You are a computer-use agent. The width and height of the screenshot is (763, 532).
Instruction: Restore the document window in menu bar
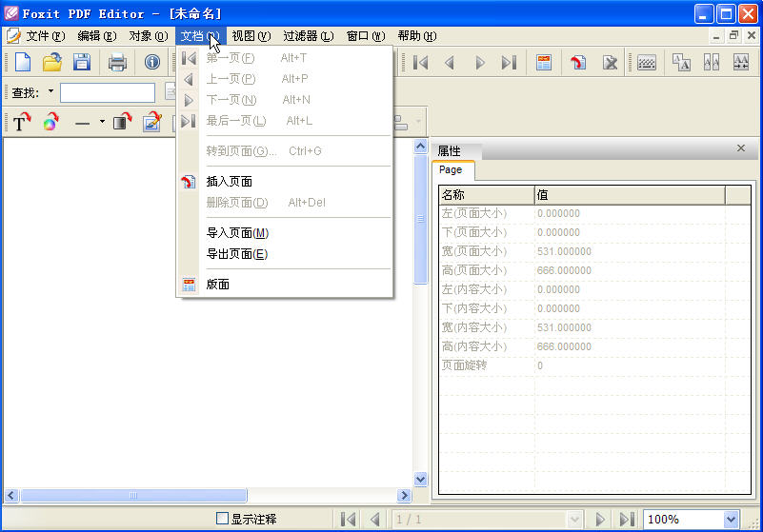pos(733,35)
